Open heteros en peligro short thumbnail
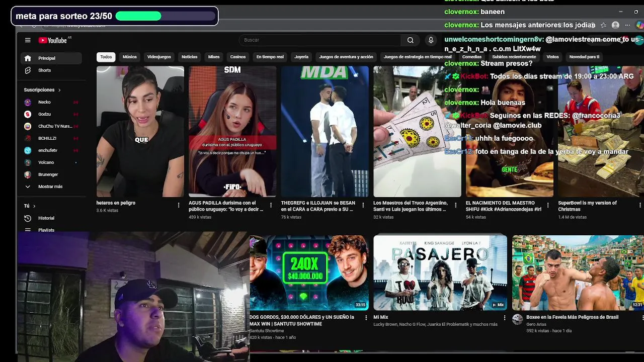This screenshot has height=362, width=644. pyautogui.click(x=140, y=131)
